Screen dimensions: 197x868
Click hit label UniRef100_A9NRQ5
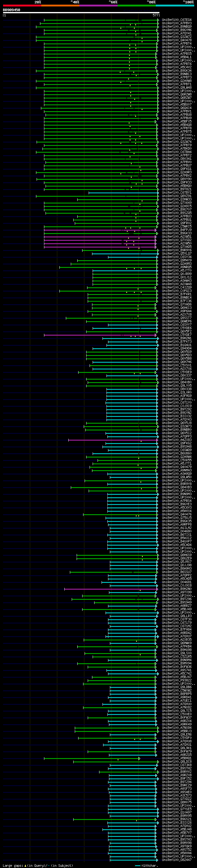(177, 267)
